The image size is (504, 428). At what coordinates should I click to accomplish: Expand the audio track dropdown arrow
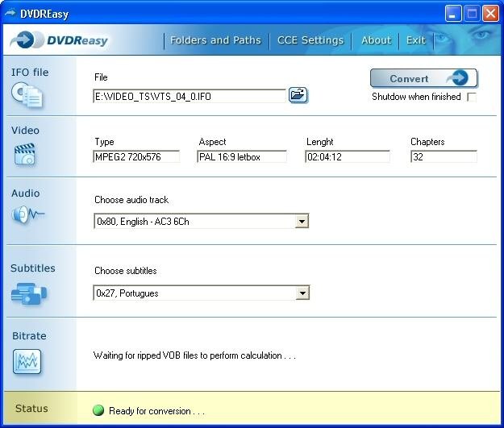(302, 222)
